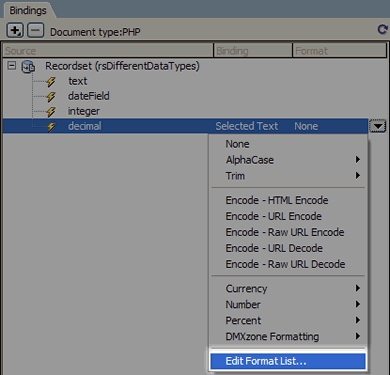
Task: Select Encode - HTML Encode
Action: coord(288,200)
